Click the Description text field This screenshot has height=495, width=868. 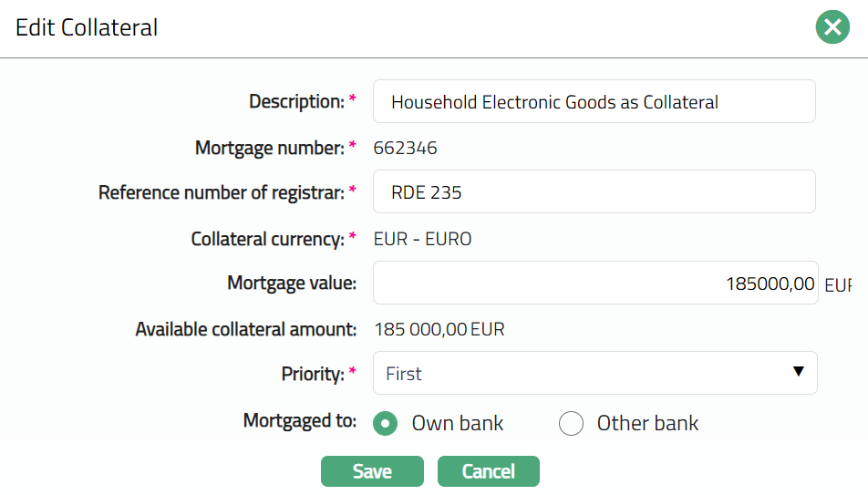[594, 101]
